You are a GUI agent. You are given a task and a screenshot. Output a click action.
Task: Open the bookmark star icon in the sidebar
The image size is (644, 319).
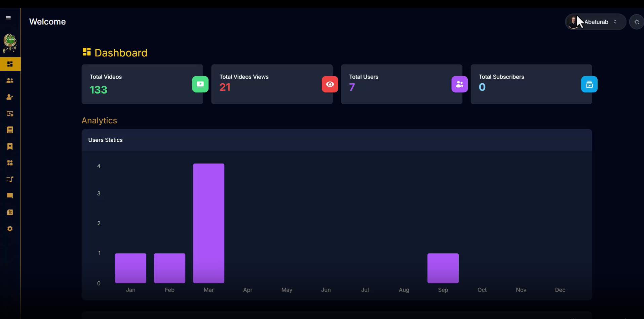(x=10, y=146)
